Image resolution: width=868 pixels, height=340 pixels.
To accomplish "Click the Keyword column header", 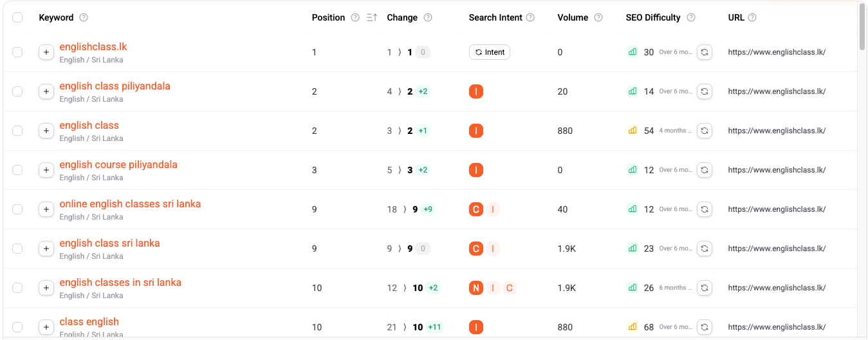I will 56,17.
